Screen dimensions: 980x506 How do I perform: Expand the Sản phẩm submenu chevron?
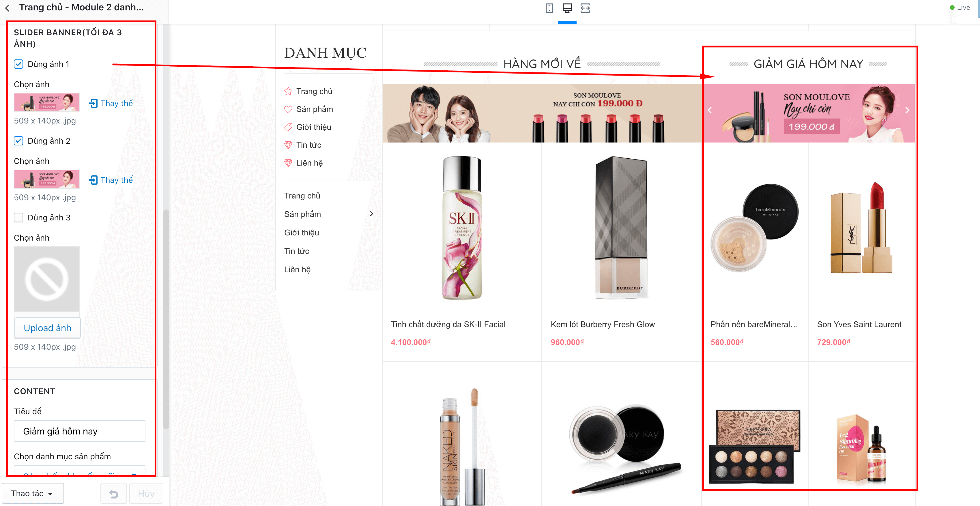pos(372,214)
